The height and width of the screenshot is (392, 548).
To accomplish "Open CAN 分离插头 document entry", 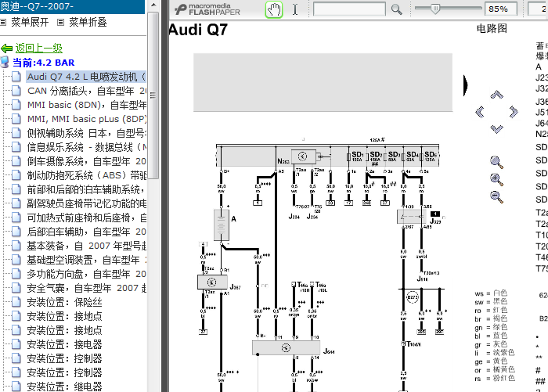I will (x=87, y=91).
